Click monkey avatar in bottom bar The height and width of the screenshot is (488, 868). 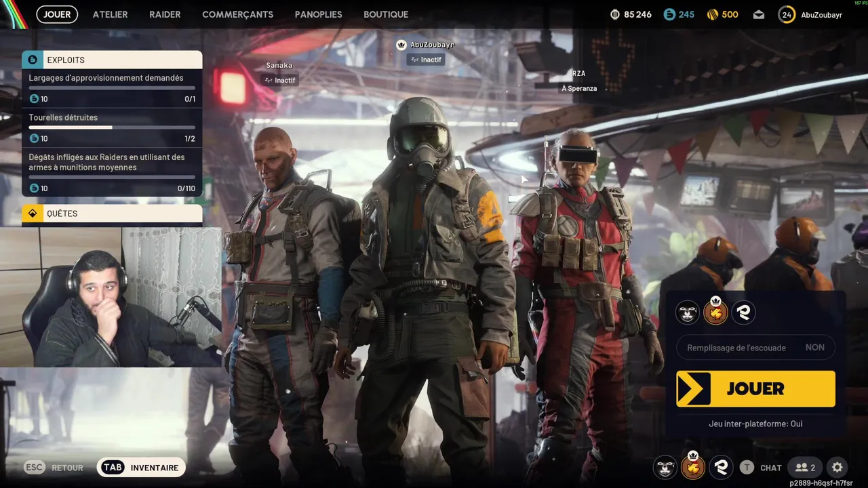point(665,468)
